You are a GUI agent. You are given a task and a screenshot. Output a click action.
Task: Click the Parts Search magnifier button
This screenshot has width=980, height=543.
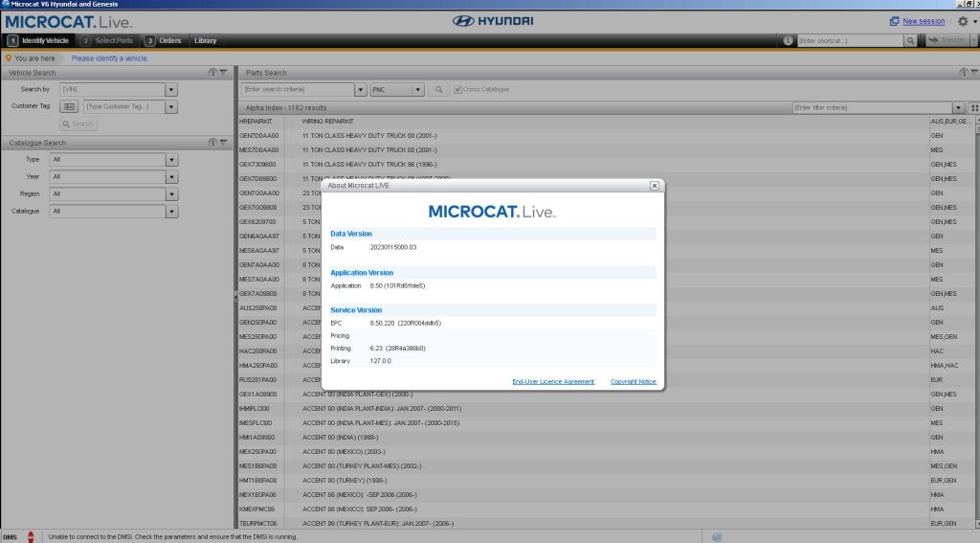438,89
